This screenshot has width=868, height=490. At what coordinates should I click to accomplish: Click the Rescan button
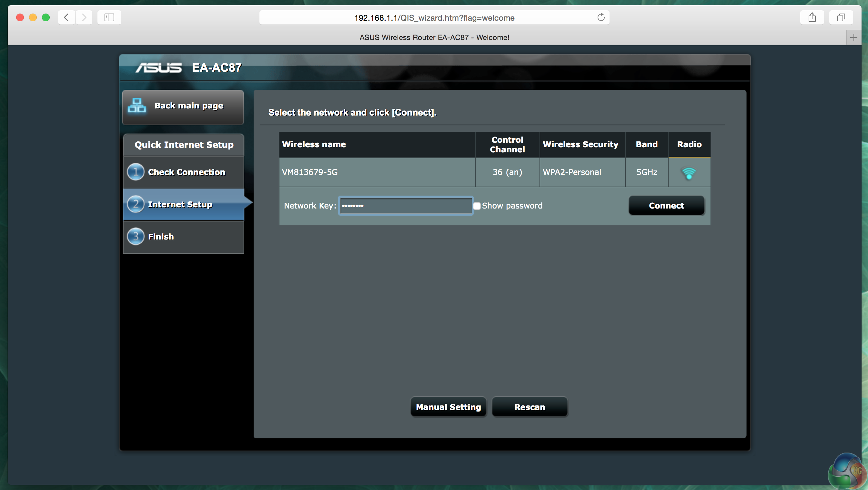(530, 407)
